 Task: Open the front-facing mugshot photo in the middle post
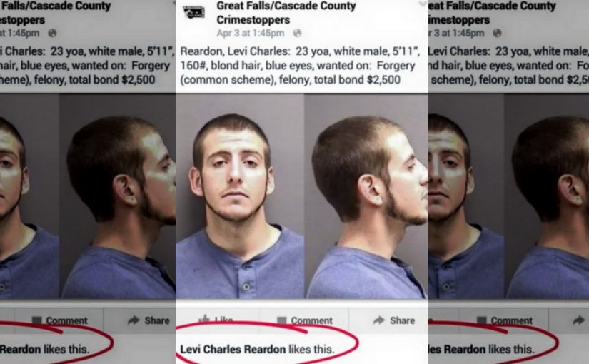(x=240, y=196)
